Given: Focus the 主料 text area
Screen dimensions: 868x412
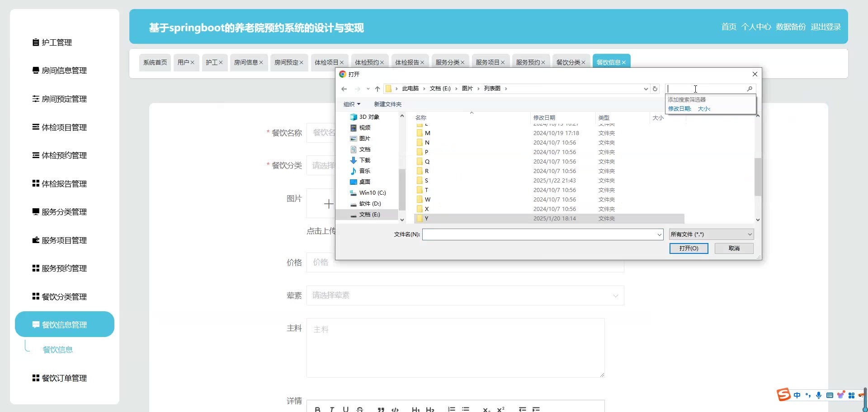Looking at the screenshot, I should pos(456,348).
